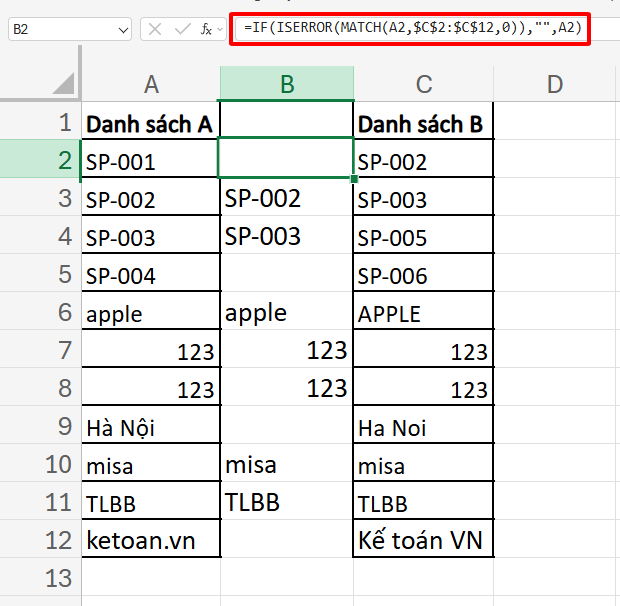Select cell C6 containing APPLE
This screenshot has width=620, height=606.
pos(423,311)
